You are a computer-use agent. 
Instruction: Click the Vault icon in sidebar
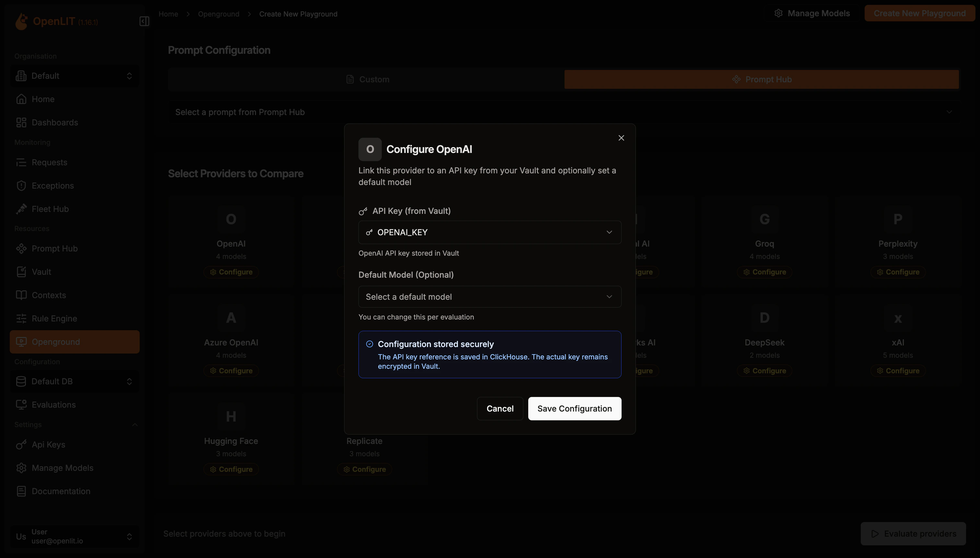coord(21,272)
